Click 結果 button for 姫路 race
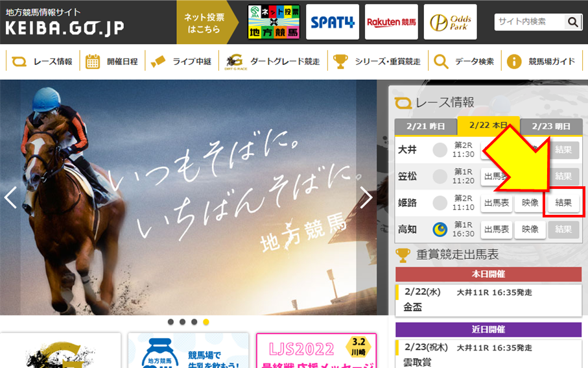The height and width of the screenshot is (368, 588). pyautogui.click(x=563, y=202)
